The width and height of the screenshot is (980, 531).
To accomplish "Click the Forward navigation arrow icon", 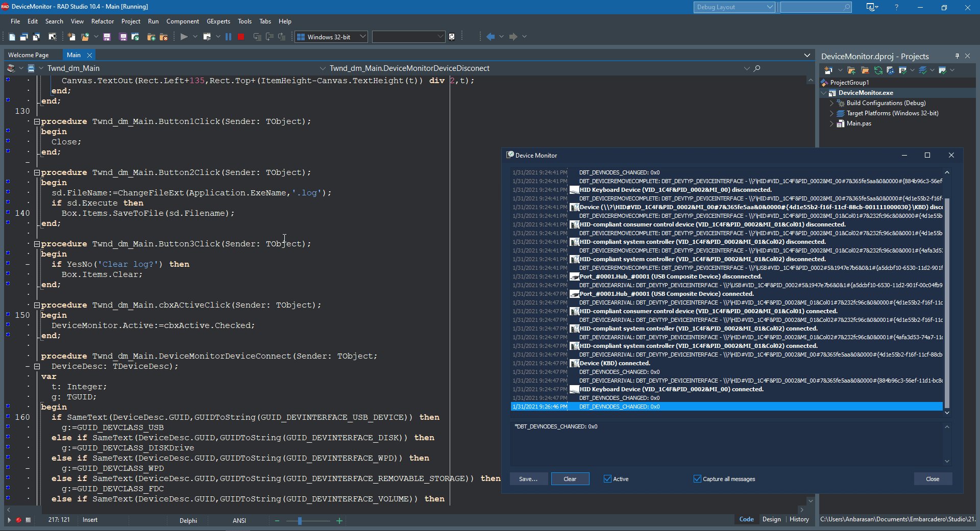I will (x=513, y=37).
